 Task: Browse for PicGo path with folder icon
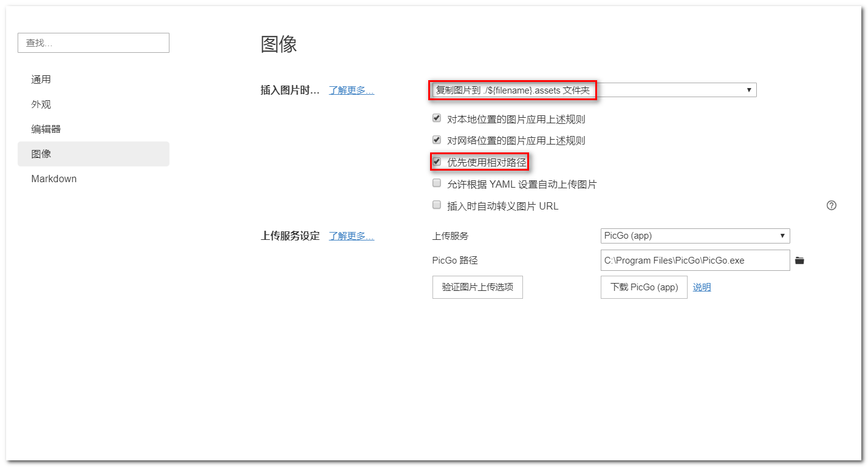[x=799, y=261]
